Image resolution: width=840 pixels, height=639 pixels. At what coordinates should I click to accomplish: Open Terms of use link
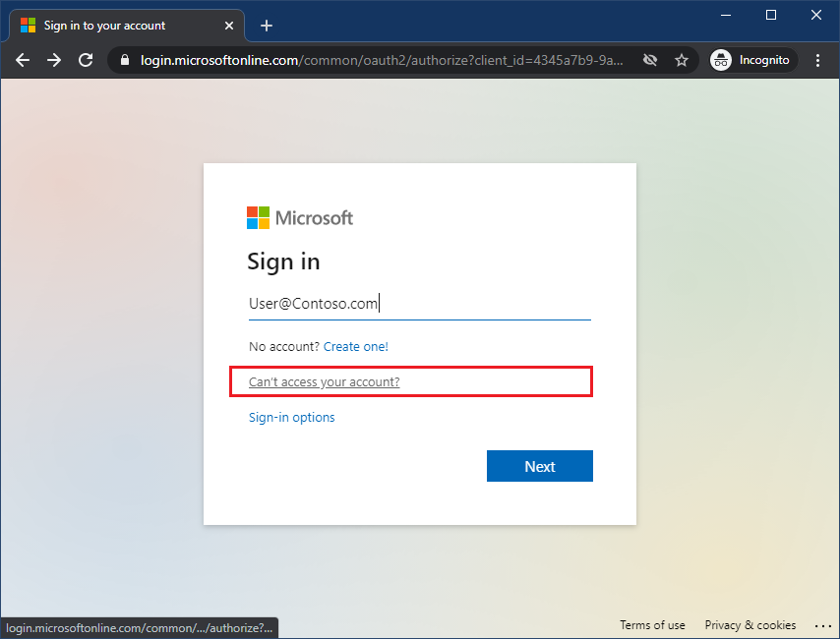(652, 625)
